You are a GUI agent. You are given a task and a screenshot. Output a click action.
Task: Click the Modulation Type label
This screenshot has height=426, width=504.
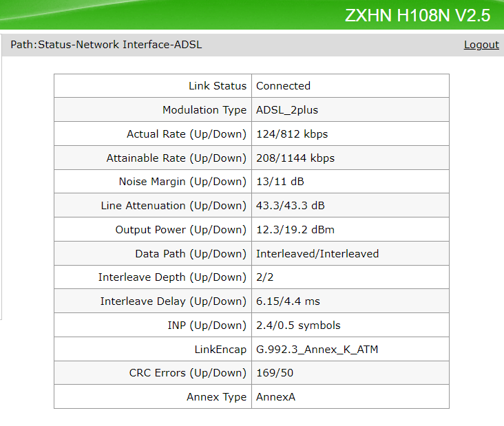coord(204,110)
